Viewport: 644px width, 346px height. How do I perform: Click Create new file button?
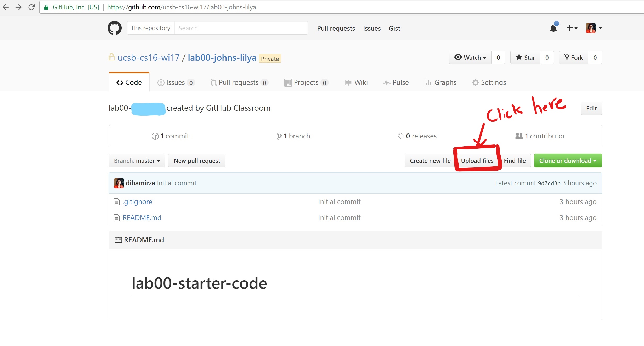[430, 160]
